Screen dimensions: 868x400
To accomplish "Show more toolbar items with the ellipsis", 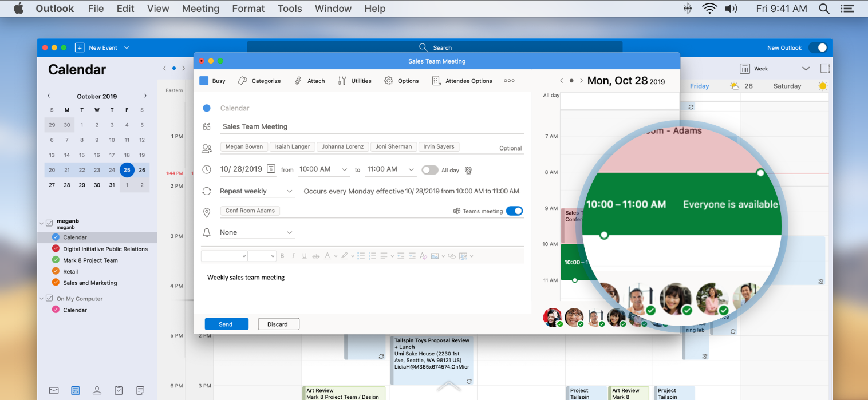I will pyautogui.click(x=509, y=81).
